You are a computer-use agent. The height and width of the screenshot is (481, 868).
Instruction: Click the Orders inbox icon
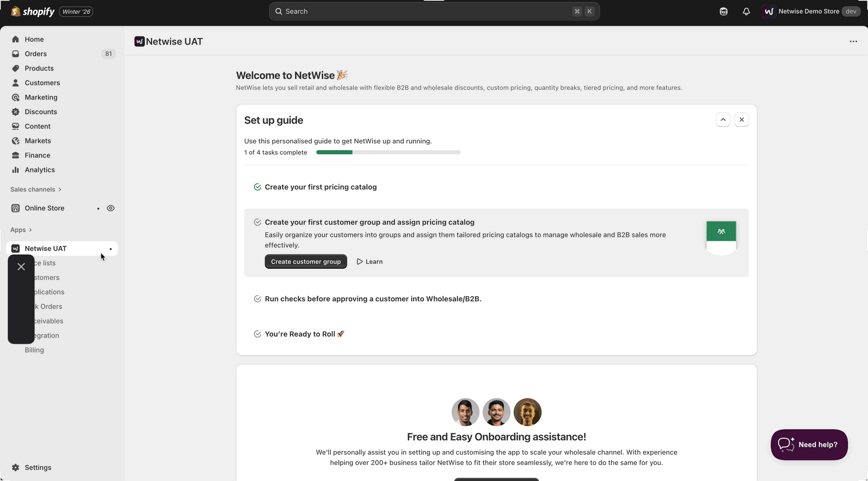coord(16,54)
